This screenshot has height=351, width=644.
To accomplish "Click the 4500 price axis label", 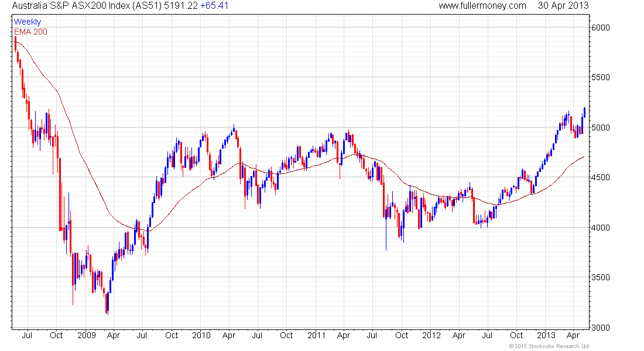I will pos(601,177).
